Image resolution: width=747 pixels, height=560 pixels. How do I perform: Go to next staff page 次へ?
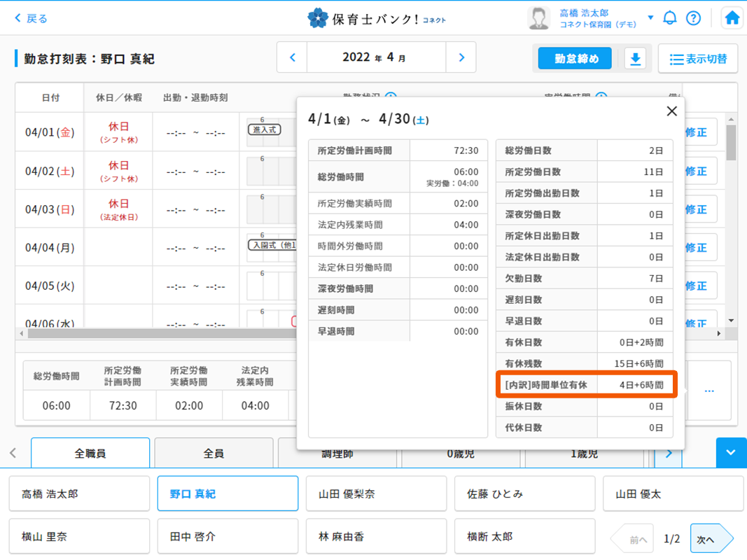click(709, 539)
